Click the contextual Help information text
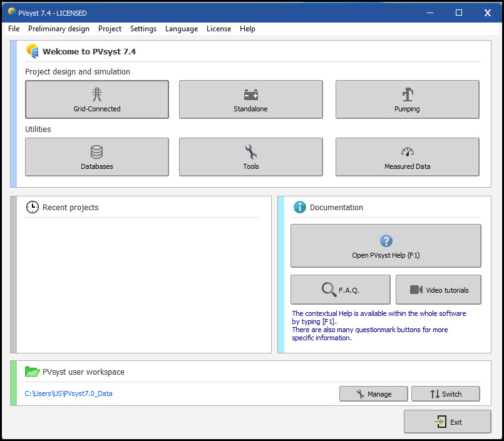 [x=379, y=325]
